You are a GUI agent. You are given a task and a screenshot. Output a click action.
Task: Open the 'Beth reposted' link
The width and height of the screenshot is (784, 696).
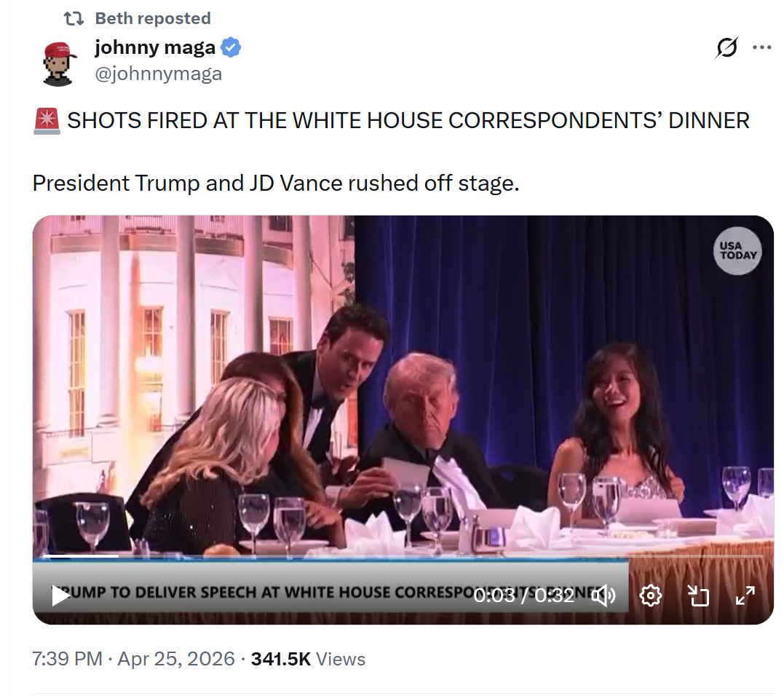152,18
